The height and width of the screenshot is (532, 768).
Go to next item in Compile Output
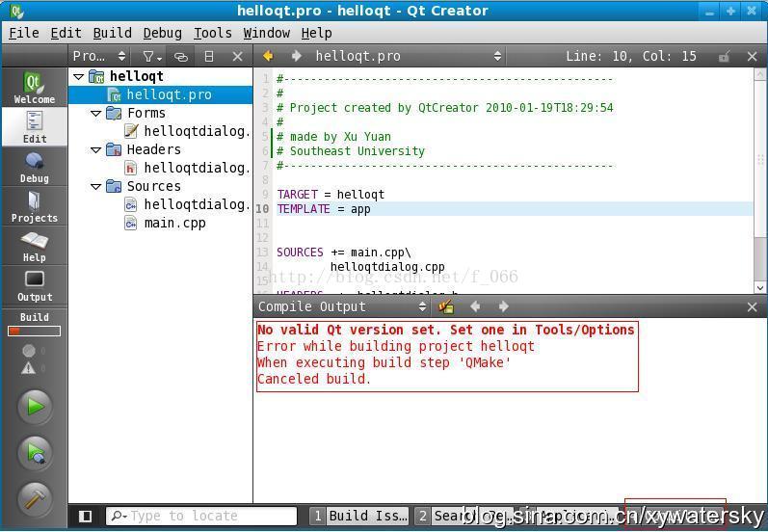pos(504,306)
